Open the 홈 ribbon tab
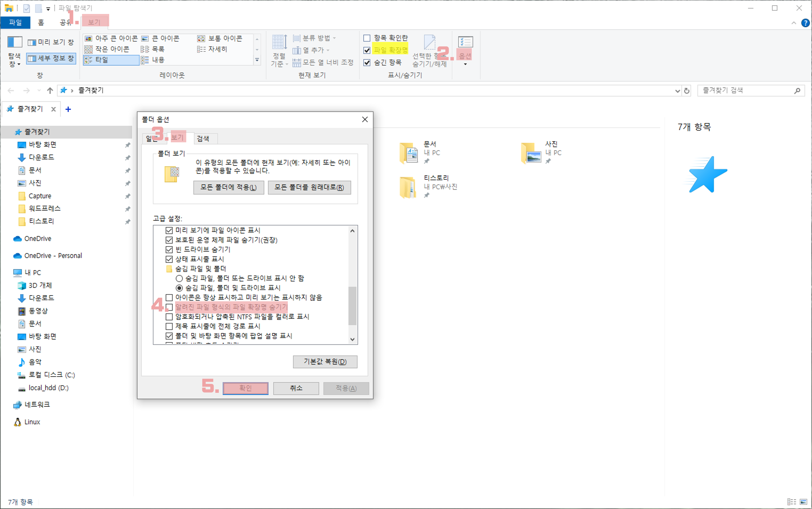Screen dimensions: 812x509 coord(41,23)
